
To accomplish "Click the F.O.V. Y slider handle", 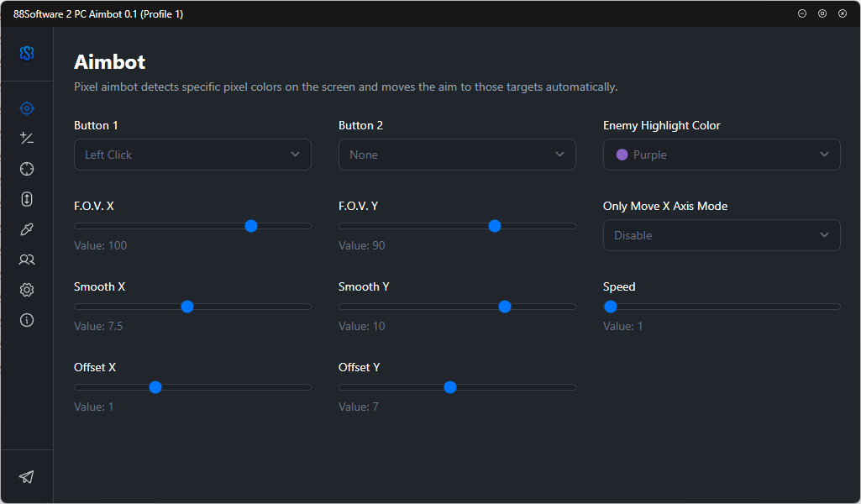I will point(495,226).
